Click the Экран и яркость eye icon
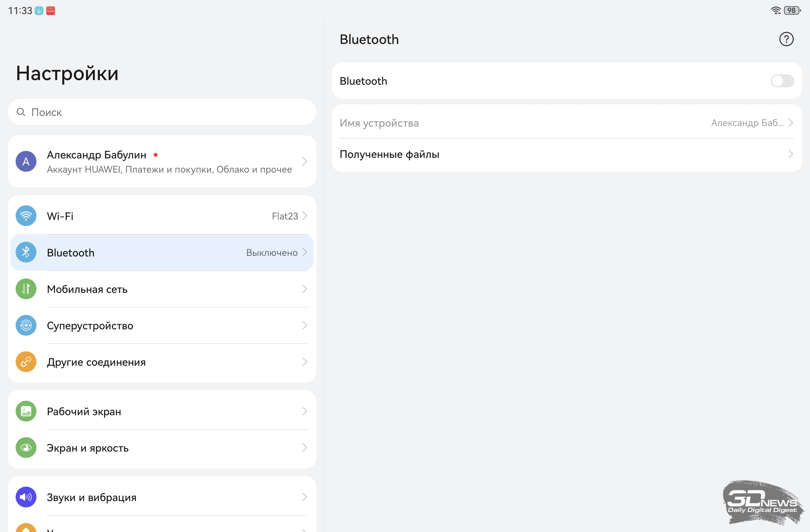Screen dimensions: 810x532 26,448
